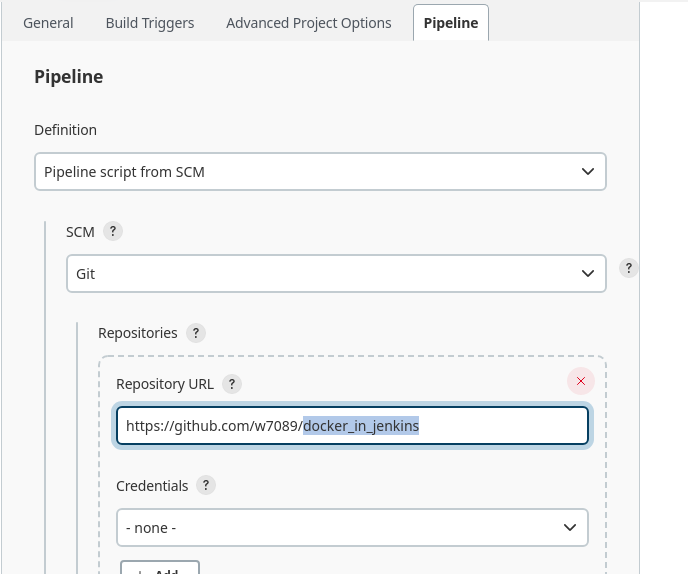Image resolution: width=688 pixels, height=574 pixels.
Task: Expand the Definition dropdown (Pipeline script from SCM)
Action: 320,172
